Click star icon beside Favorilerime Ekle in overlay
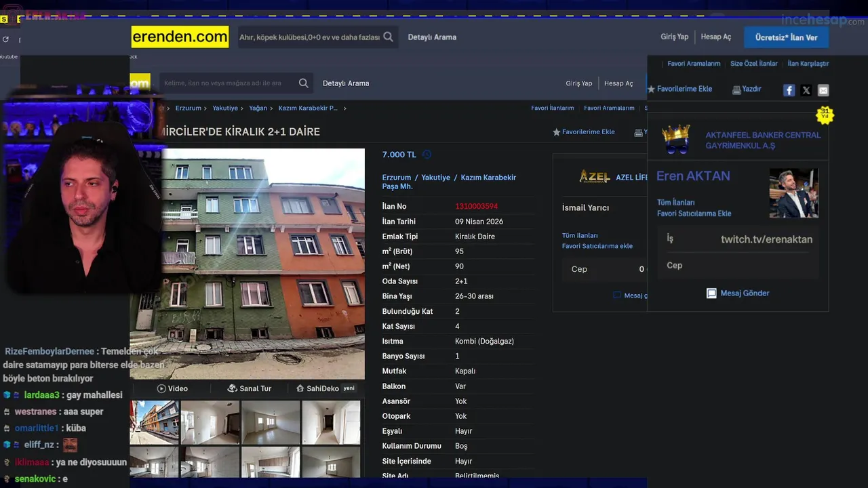Viewport: 868px width, 488px height. coord(652,89)
